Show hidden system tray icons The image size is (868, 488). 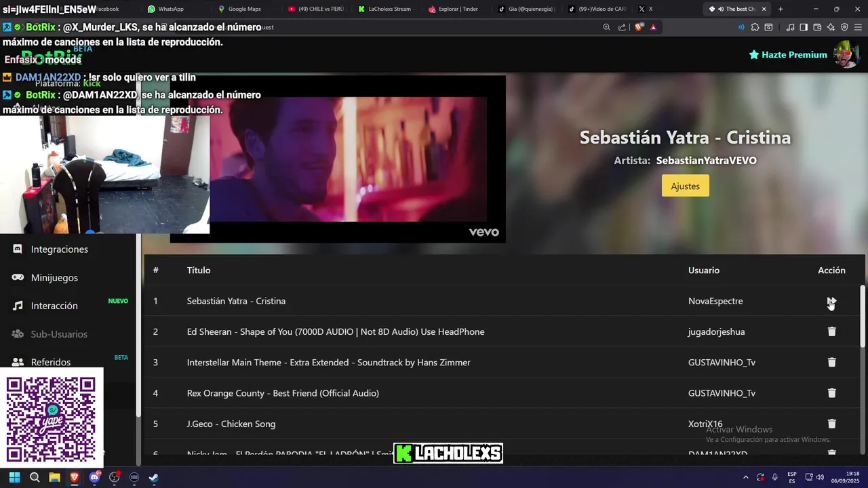point(745,477)
